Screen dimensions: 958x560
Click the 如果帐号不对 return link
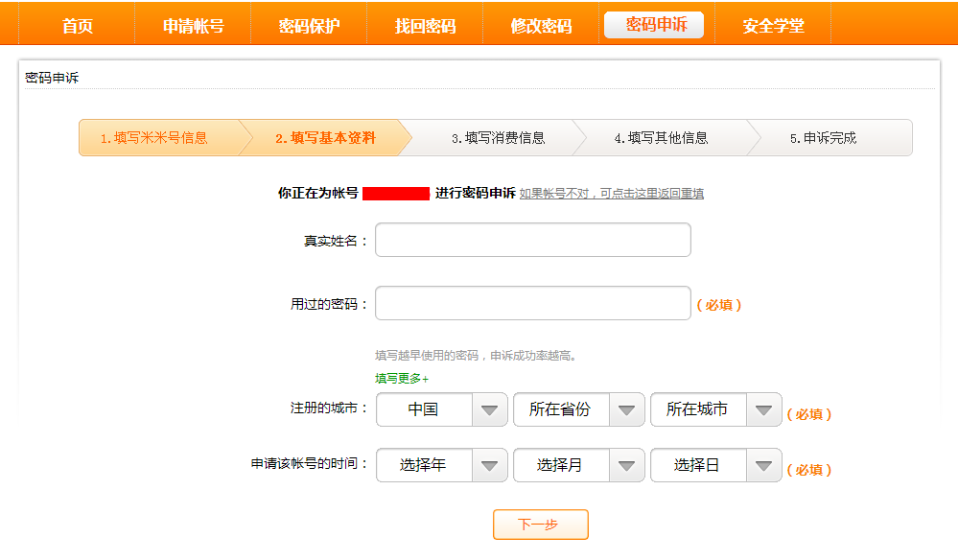tap(612, 194)
